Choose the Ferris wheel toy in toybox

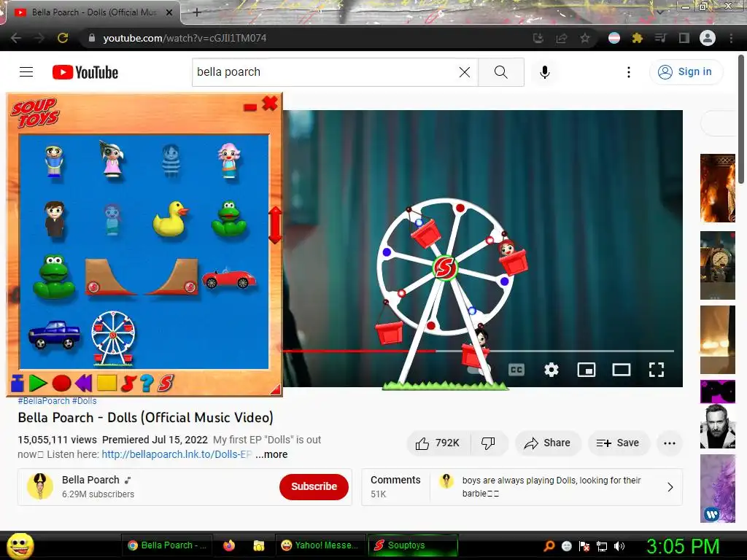[113, 338]
